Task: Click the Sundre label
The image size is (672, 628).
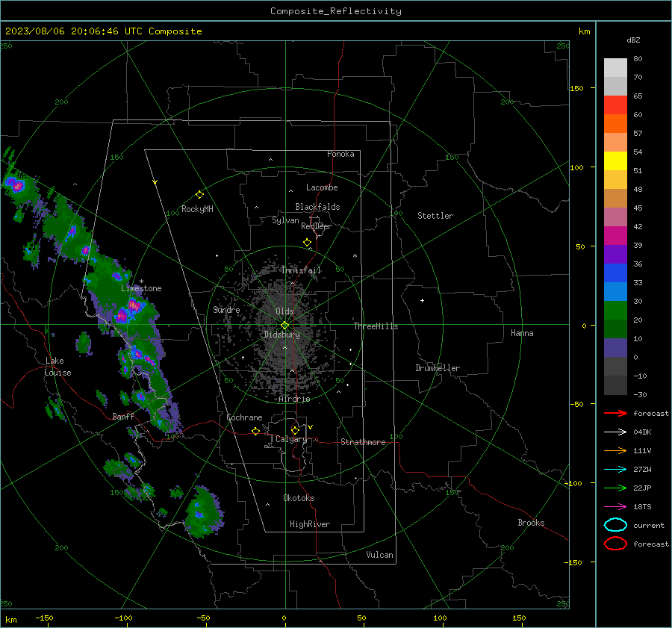Action: [226, 309]
